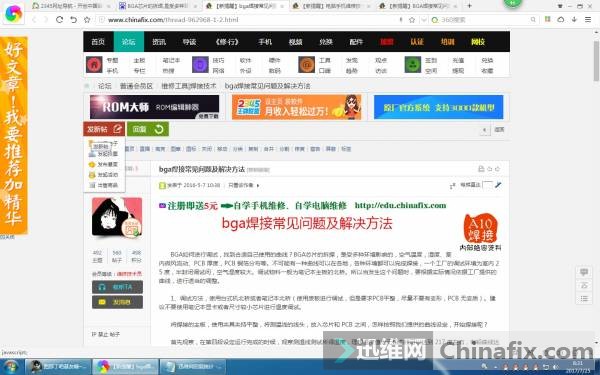Image resolution: width=600 pixels, height=375 pixels.
Task: Open 首页 in the black navigation bar
Action: 98,42
